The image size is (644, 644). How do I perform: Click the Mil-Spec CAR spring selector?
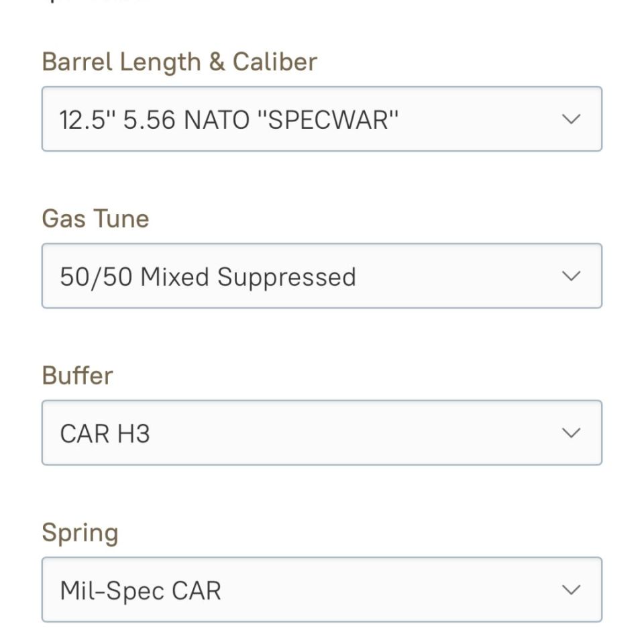pyautogui.click(x=322, y=590)
